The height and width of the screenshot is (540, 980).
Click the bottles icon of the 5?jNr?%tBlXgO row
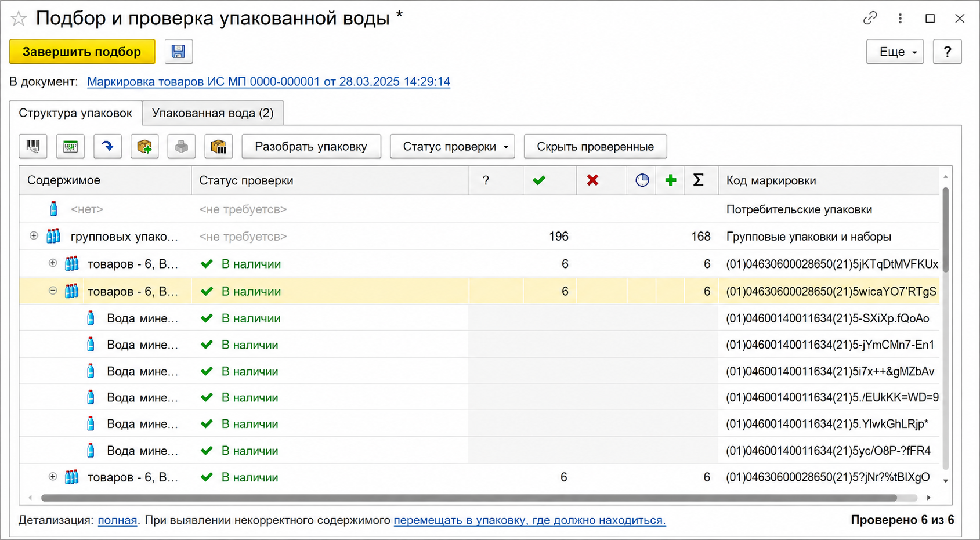click(x=71, y=477)
